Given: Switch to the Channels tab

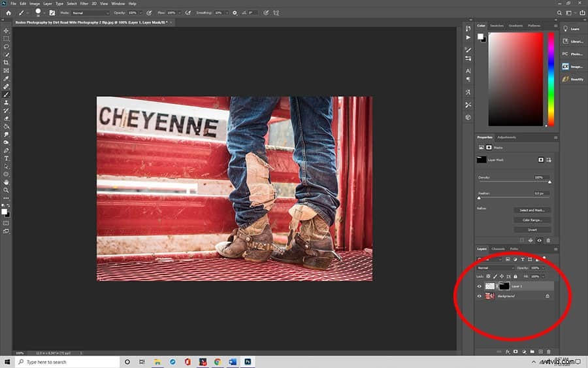Looking at the screenshot, I should click(498, 248).
